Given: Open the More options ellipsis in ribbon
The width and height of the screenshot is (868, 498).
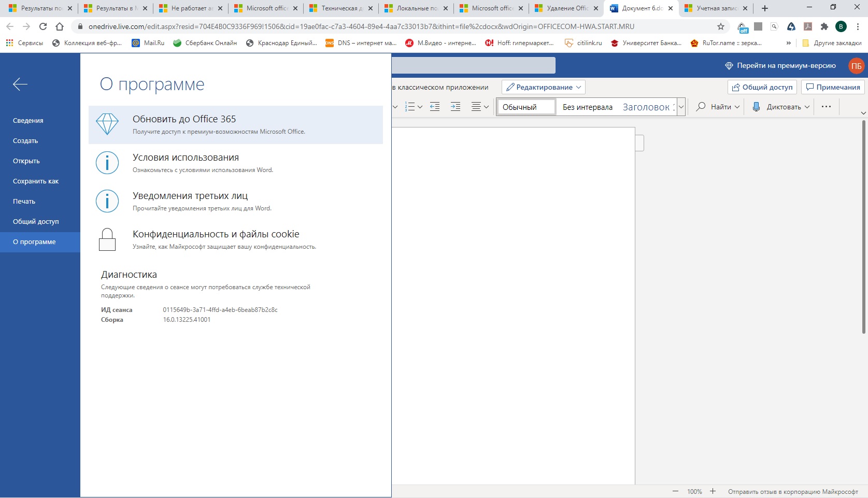Looking at the screenshot, I should (x=826, y=107).
